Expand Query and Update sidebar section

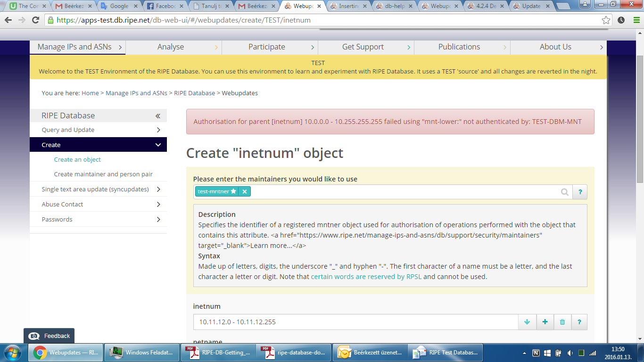point(98,130)
